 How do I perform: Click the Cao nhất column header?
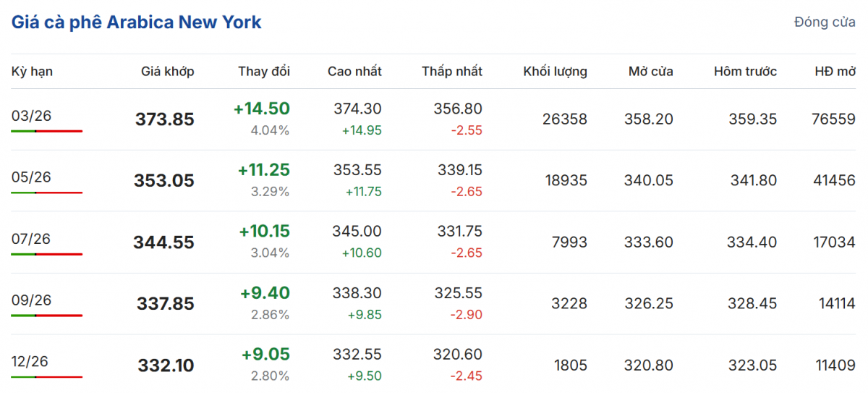click(354, 72)
